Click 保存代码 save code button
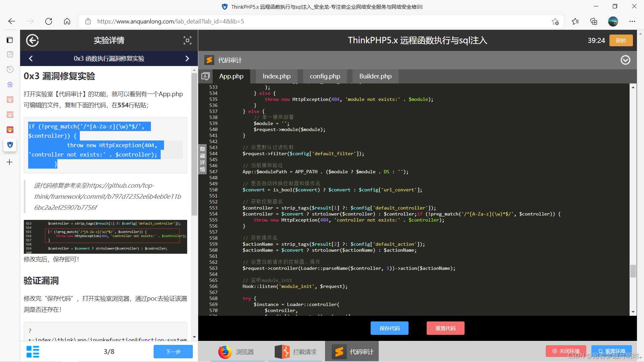 pos(389,328)
